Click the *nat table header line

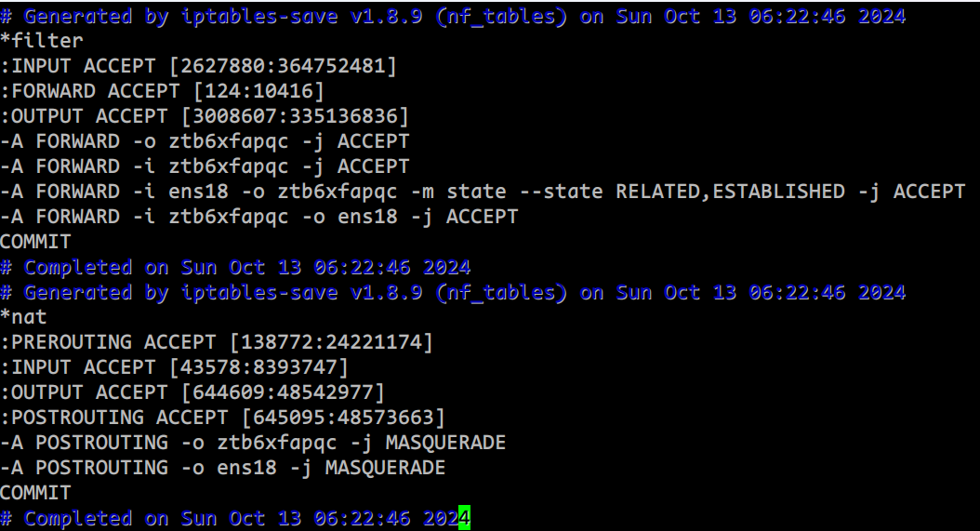tap(24, 317)
